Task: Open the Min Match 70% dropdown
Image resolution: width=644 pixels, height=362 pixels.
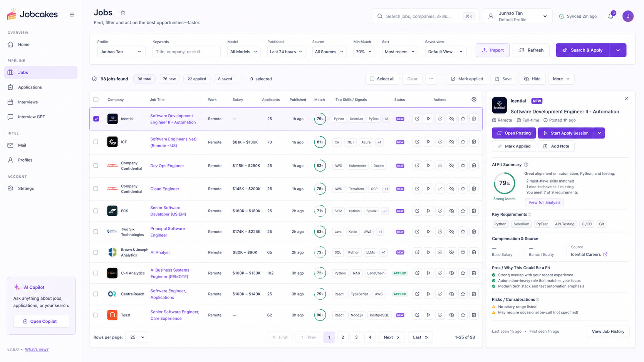Action: [364, 52]
